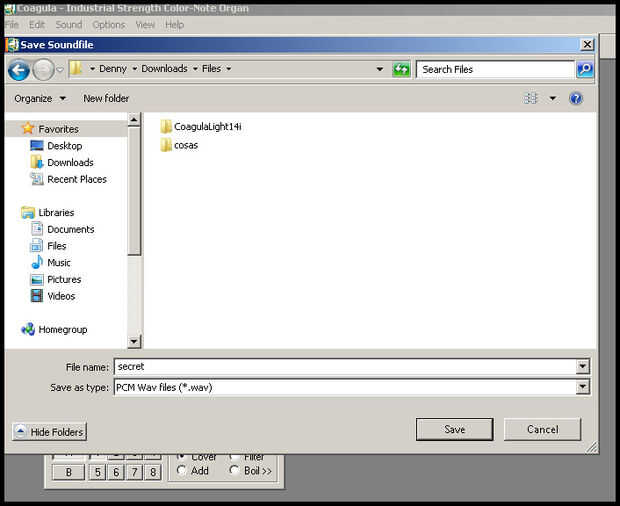Click the Save Soundfile title bar icon
Screen dimensions: 620x506
coord(12,45)
